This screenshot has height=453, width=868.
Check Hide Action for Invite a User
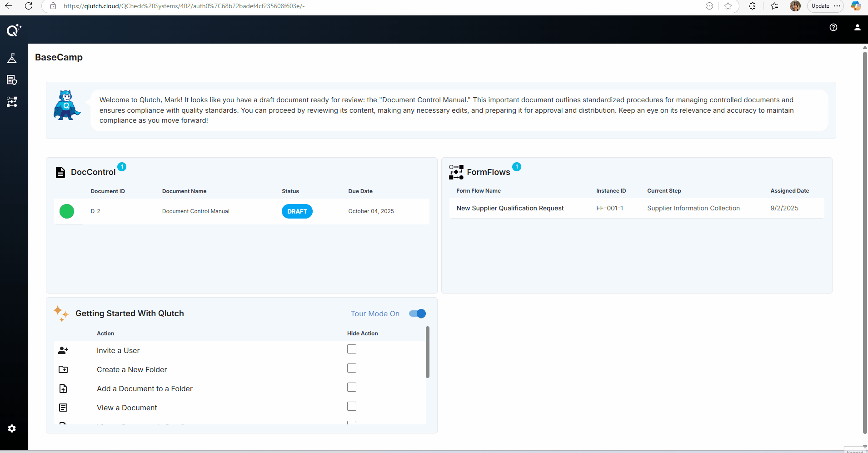coord(352,349)
